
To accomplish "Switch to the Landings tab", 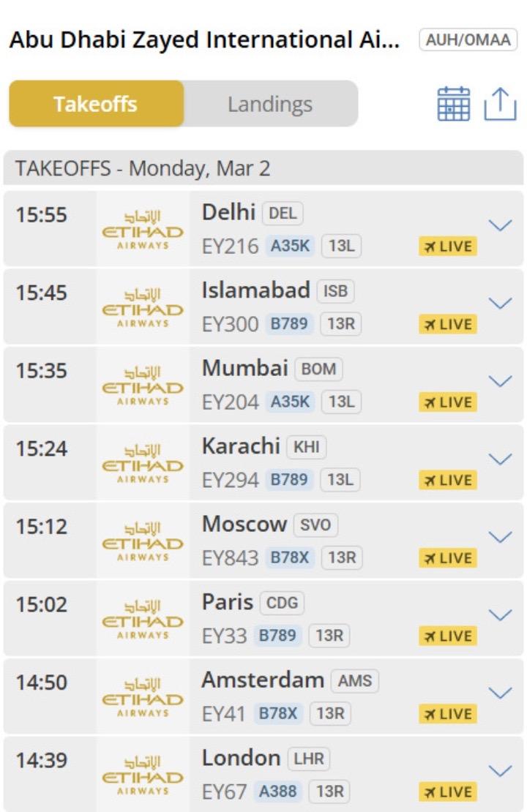I will coord(270,104).
